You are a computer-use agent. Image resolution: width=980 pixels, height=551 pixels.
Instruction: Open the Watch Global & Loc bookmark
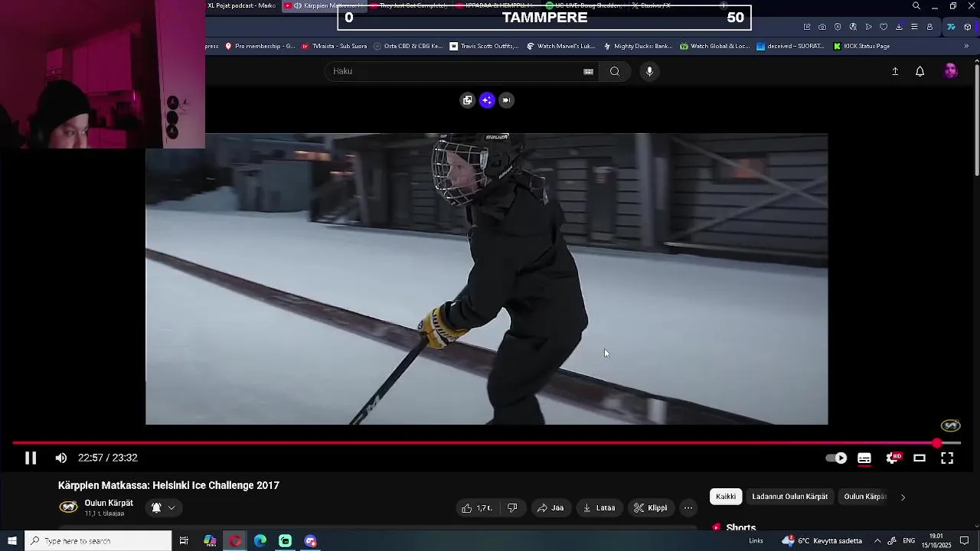coord(714,46)
